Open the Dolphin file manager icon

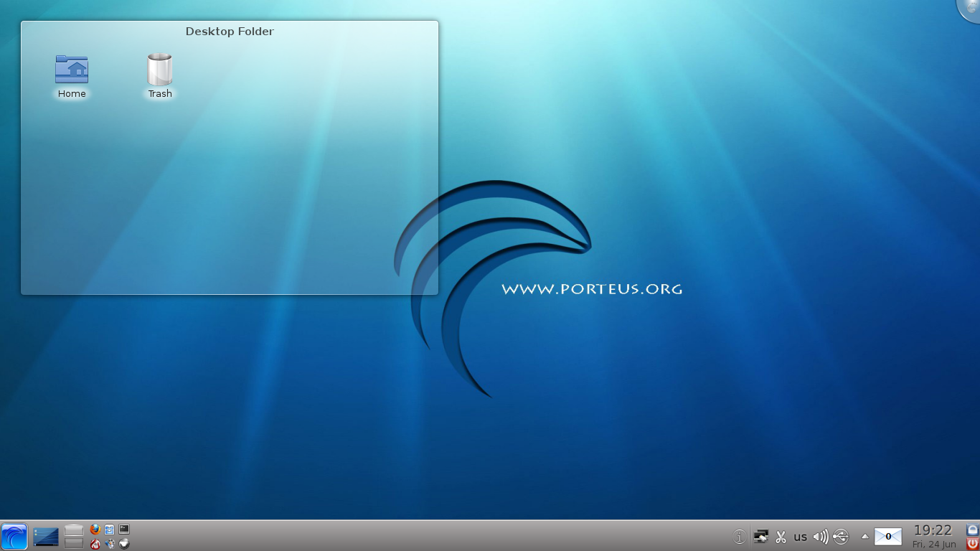tap(109, 529)
